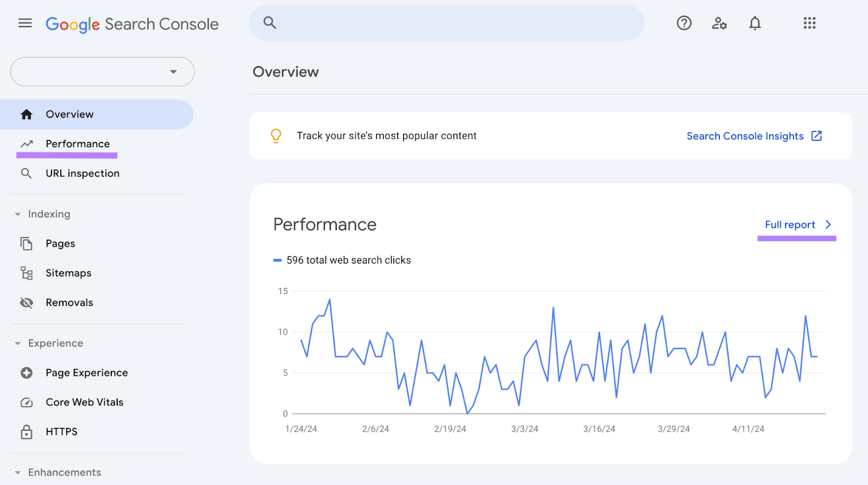The image size is (868, 485).
Task: Click the Removals crossed-eye icon
Action: 27,303
